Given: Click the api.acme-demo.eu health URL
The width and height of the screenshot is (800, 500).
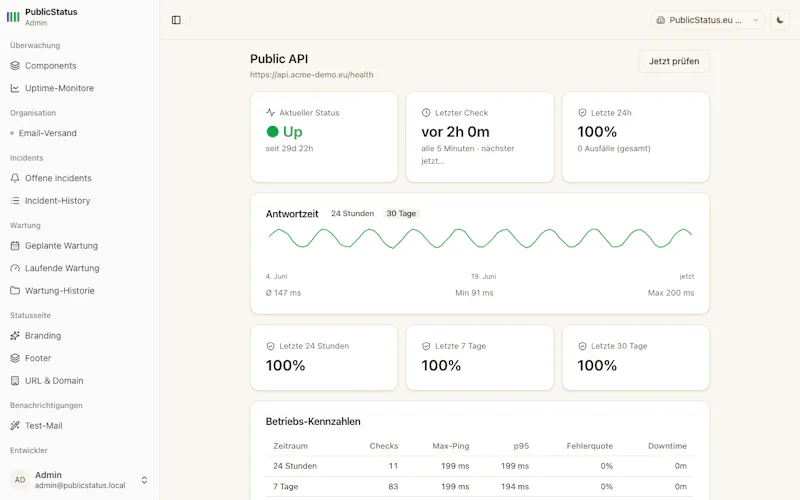Looking at the screenshot, I should [x=311, y=74].
